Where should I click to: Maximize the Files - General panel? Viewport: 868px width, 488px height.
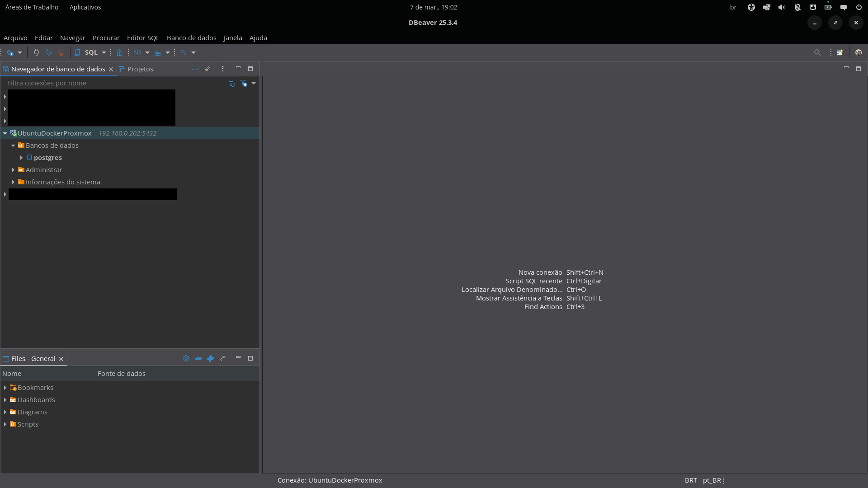pyautogui.click(x=250, y=358)
